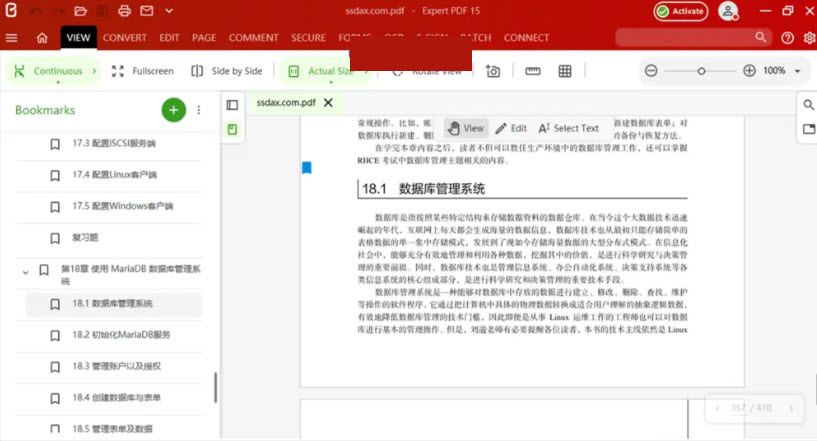Click the blue bookmark marker beside the page
The image size is (817, 441).
[x=307, y=167]
